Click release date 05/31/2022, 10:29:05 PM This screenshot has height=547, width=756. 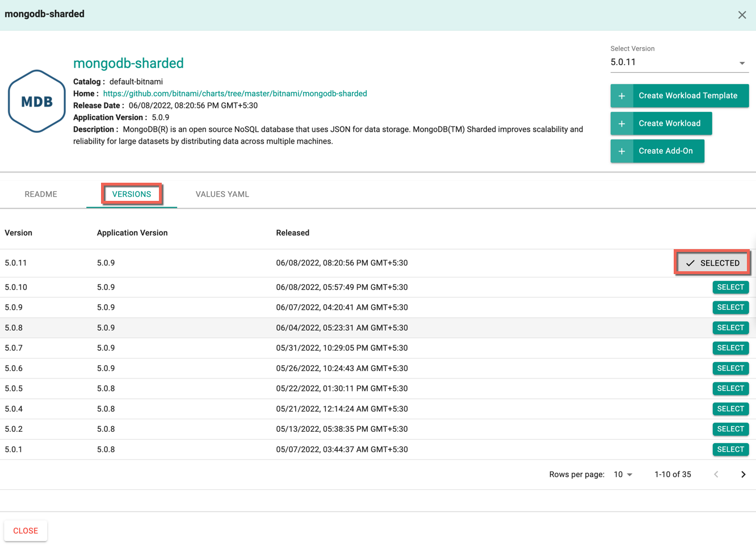[342, 348]
